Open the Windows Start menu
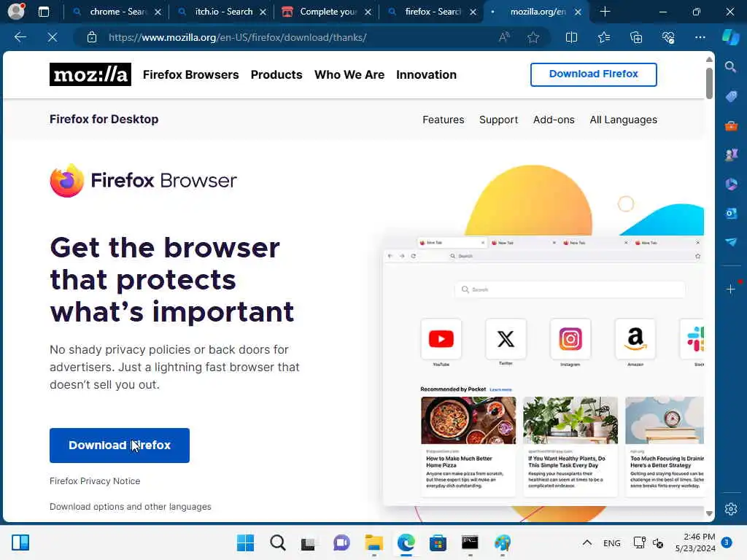747x560 pixels. click(x=245, y=542)
